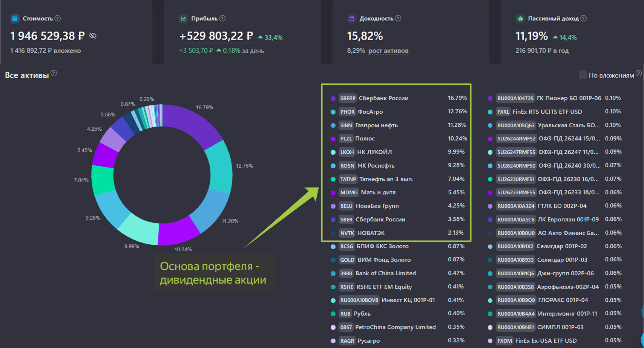Open RUB Рубль asset row
Screen dimensions: 644x348
click(399, 314)
